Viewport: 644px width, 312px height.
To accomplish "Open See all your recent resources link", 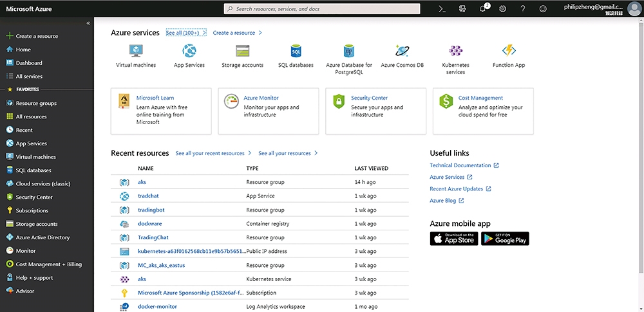I will point(213,153).
